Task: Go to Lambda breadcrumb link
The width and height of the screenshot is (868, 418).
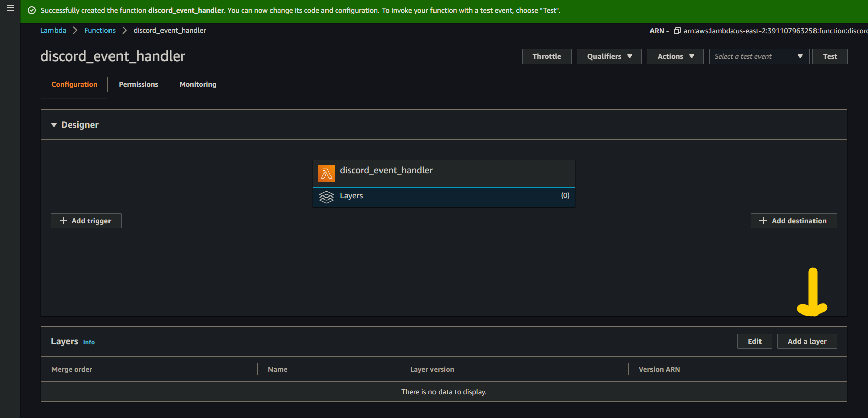Action: pyautogui.click(x=53, y=30)
